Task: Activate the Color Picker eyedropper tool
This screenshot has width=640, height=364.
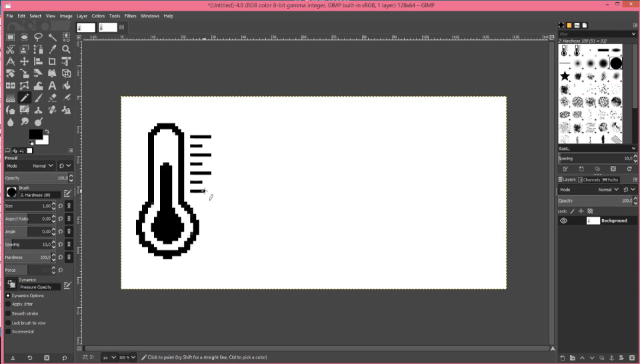Action: 52,49
